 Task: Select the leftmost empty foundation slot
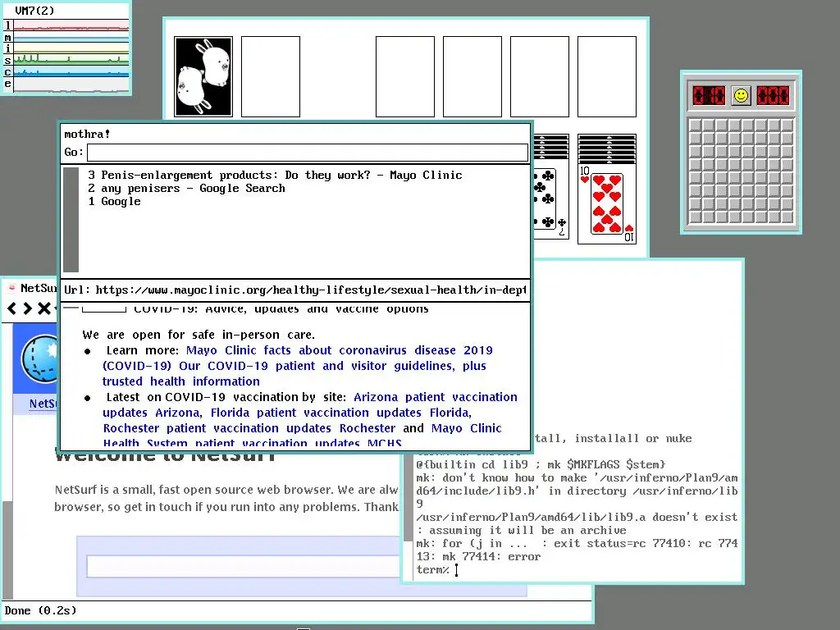click(405, 76)
